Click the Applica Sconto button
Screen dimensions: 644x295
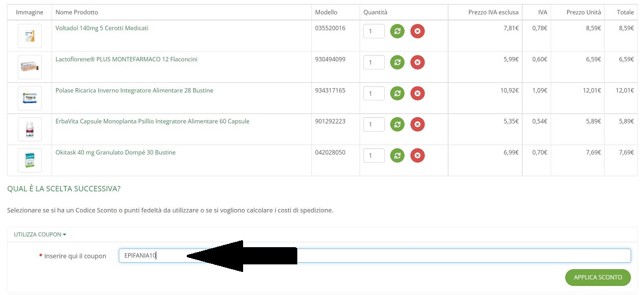(x=598, y=277)
